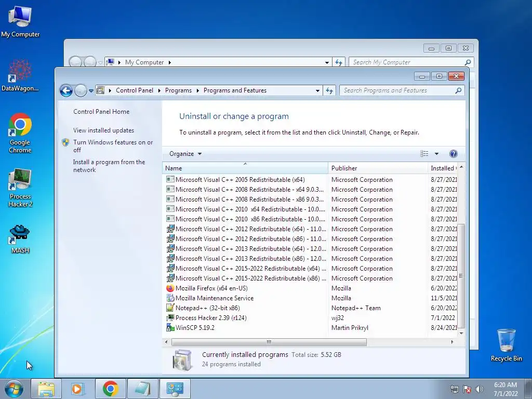
Task: Expand the view options dropdown arrow
Action: pos(436,154)
